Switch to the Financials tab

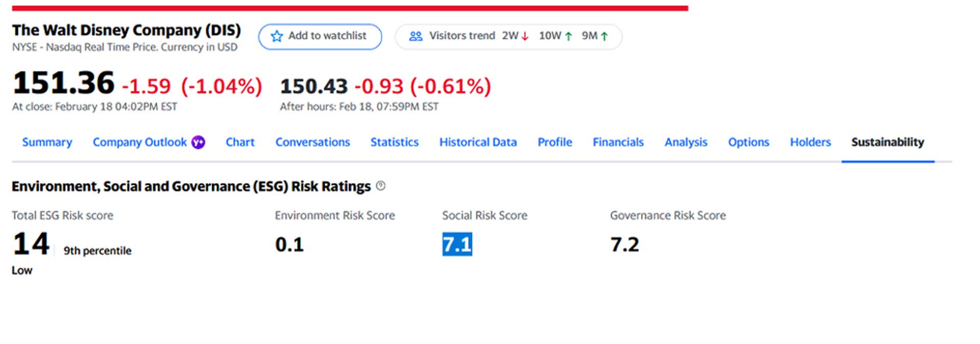618,142
